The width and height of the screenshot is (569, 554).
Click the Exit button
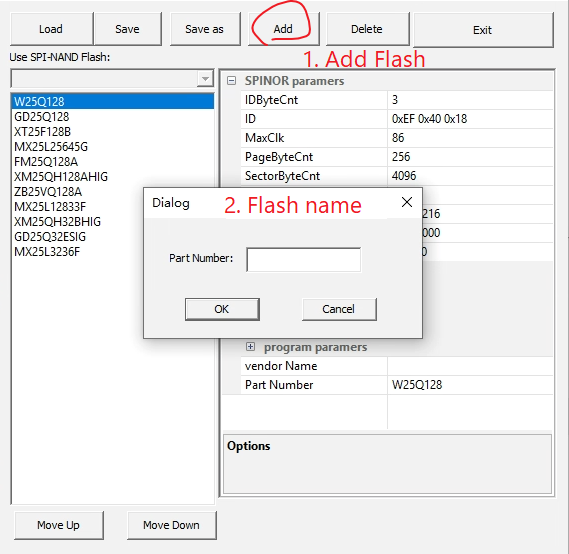483,30
